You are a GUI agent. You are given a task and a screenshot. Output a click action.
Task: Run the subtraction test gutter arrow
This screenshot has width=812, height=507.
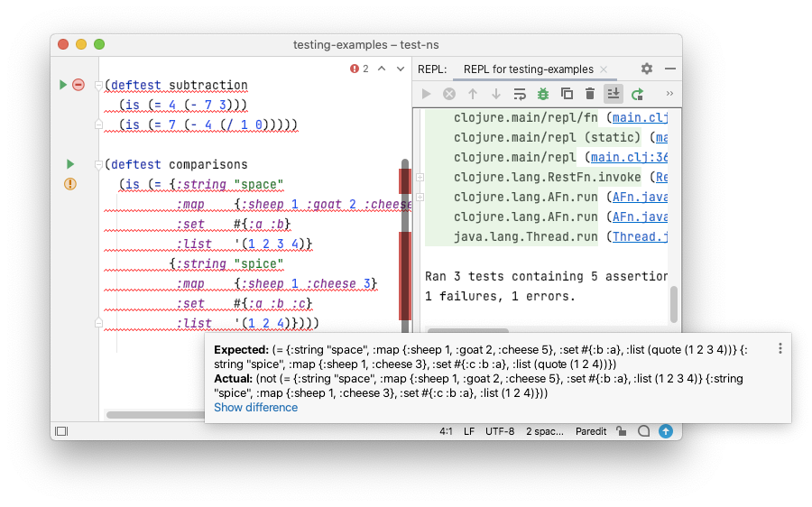pos(62,85)
